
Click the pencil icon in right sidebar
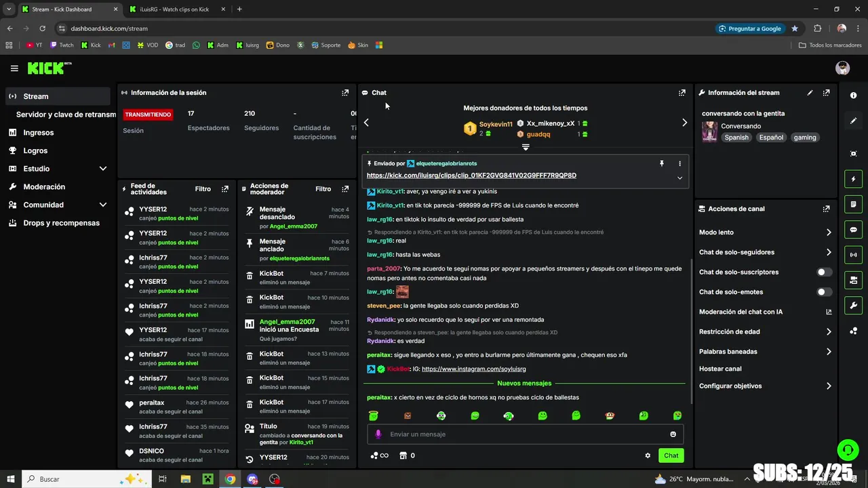853,121
